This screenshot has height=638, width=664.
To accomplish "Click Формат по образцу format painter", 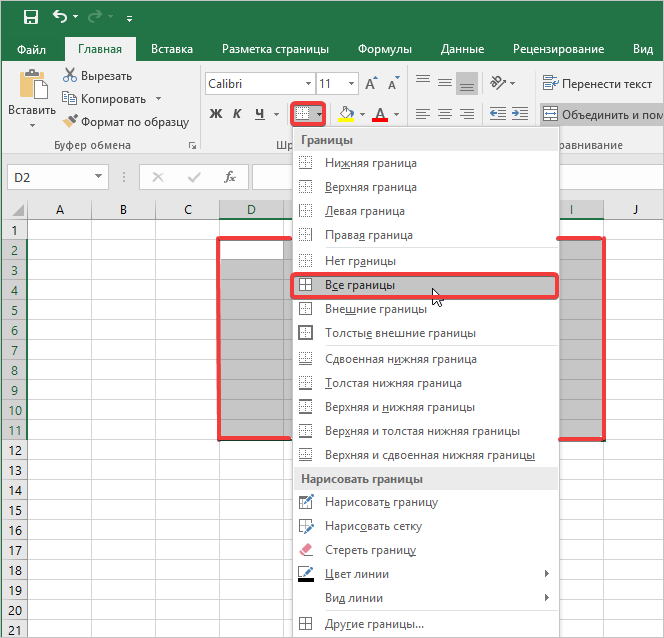I will coord(126,122).
